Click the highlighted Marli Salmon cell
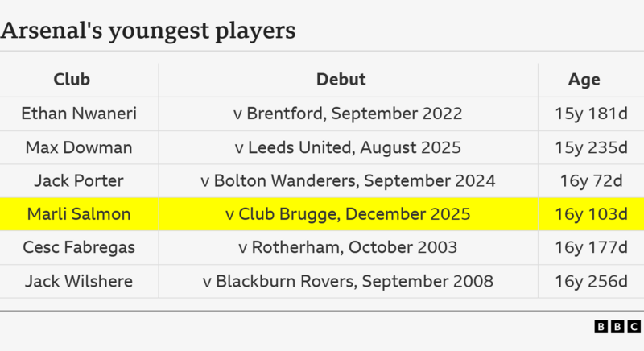This screenshot has height=351, width=644. point(79,214)
